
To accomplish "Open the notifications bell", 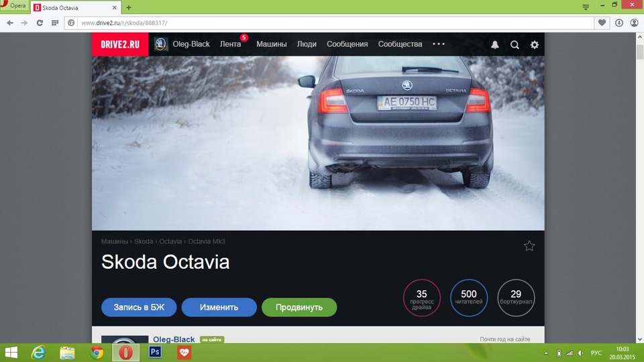I will (x=495, y=45).
